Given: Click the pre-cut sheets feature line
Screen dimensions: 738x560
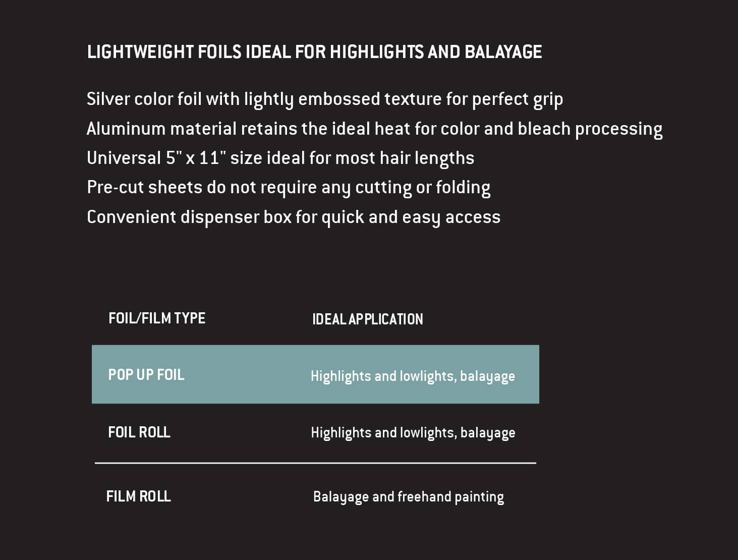Looking at the screenshot, I should pos(288,188).
